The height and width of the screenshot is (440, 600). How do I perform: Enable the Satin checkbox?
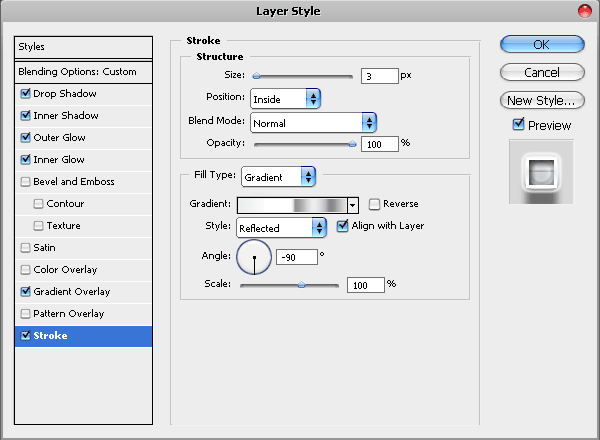pyautogui.click(x=26, y=248)
